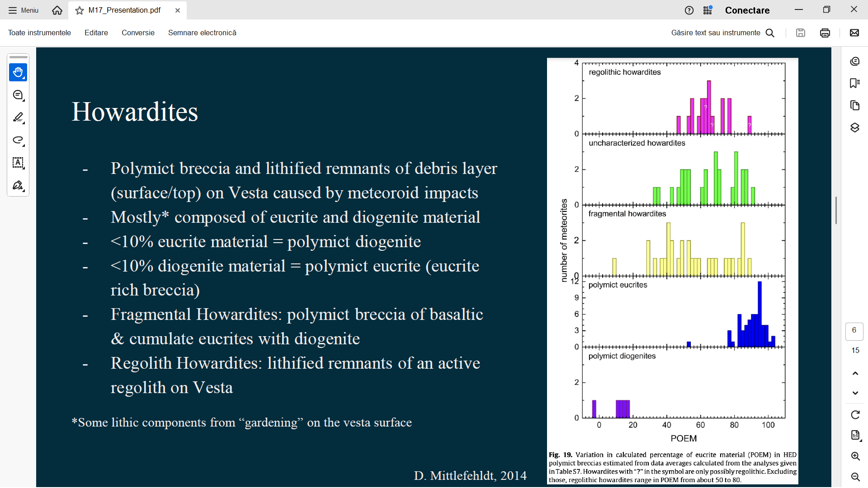This screenshot has width=868, height=488.
Task: Show the page thumbnails panel
Action: tap(854, 105)
